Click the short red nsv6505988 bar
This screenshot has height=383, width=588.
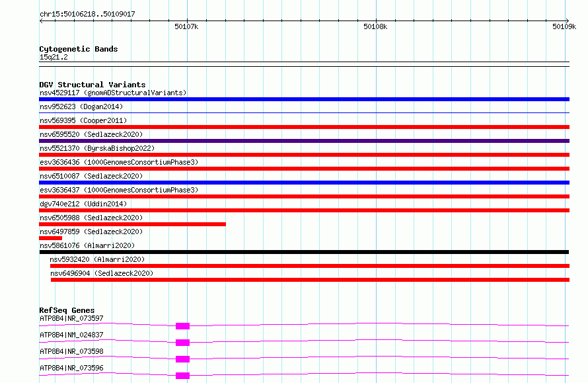tap(132, 224)
